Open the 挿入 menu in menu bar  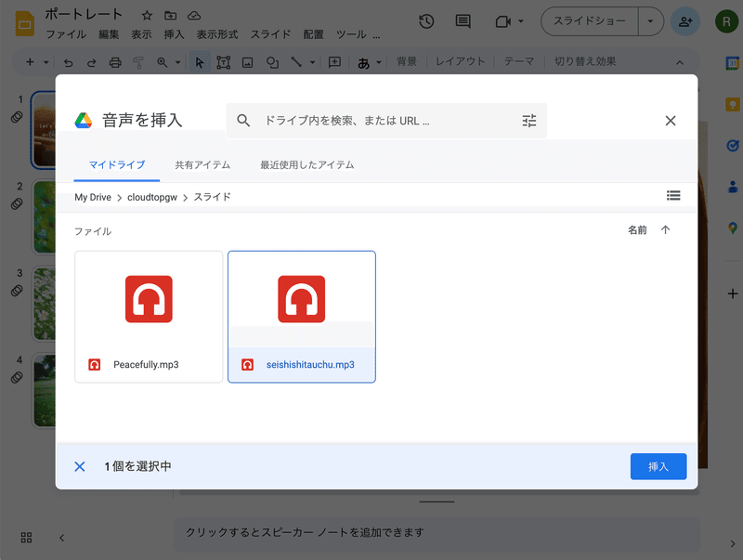pyautogui.click(x=174, y=34)
